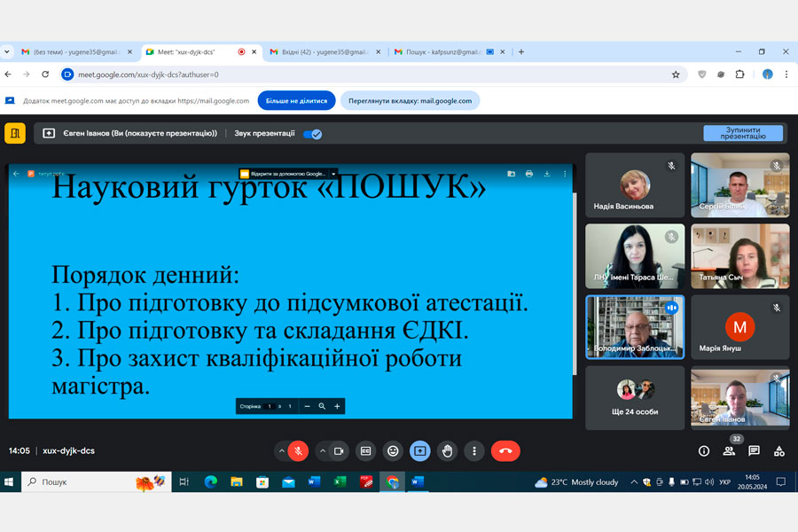
Task: Open Chrome profile avatar
Action: point(768,74)
